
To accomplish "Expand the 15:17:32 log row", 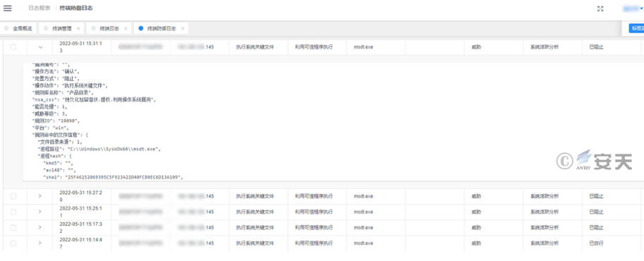I will coord(40,227).
